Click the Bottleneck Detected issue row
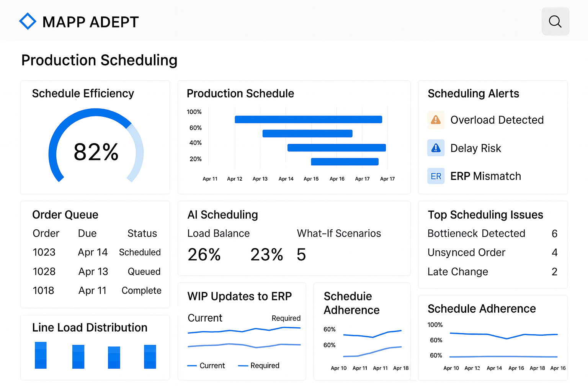588x392 pixels. click(476, 234)
